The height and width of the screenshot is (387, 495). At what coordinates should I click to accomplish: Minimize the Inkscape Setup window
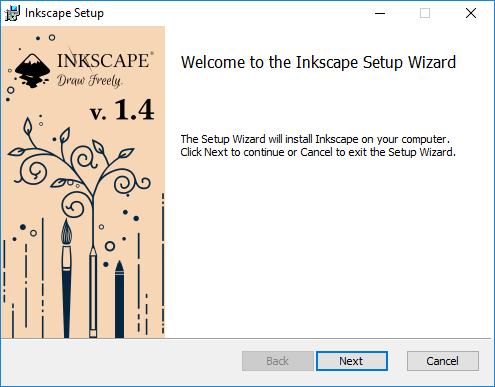(x=380, y=13)
